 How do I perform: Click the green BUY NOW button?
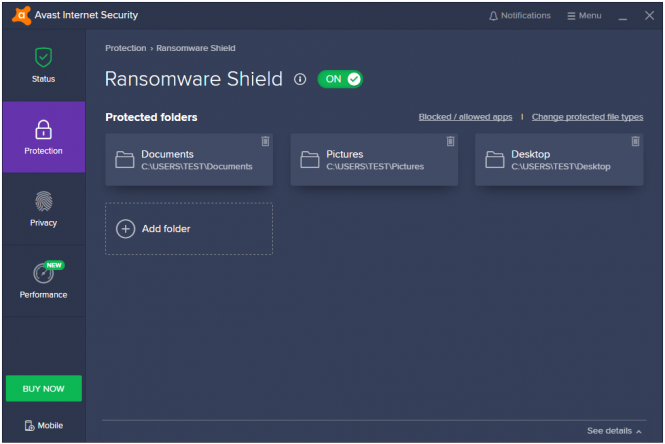click(x=44, y=388)
